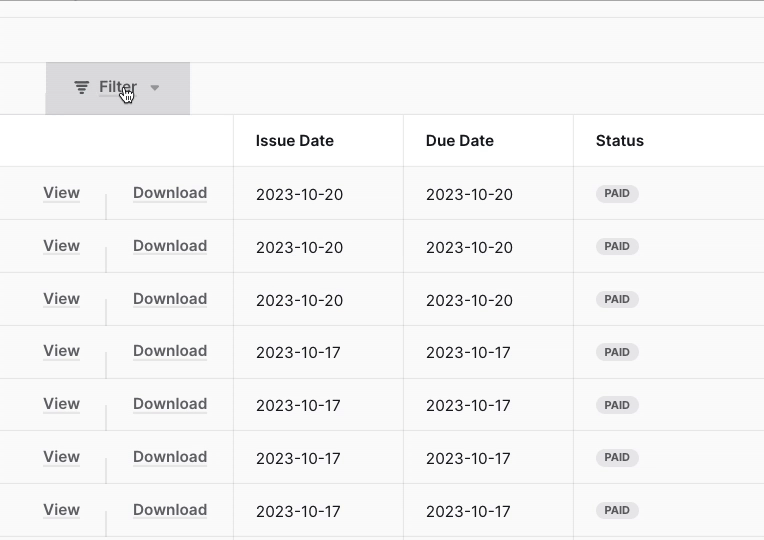This screenshot has height=540, width=764.
Task: Click Download in second 2023-10-20 row
Action: coord(170,246)
